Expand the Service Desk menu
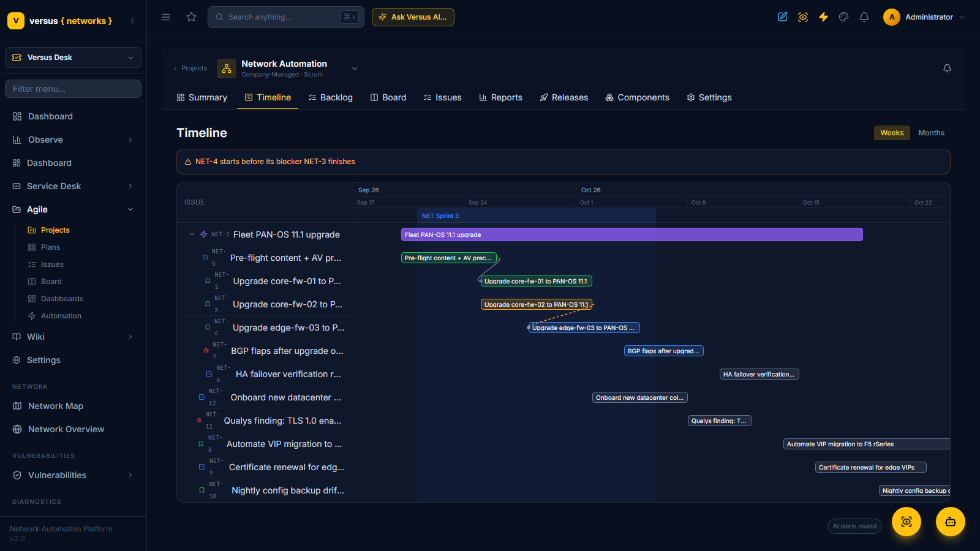This screenshot has width=980, height=551. tap(73, 186)
